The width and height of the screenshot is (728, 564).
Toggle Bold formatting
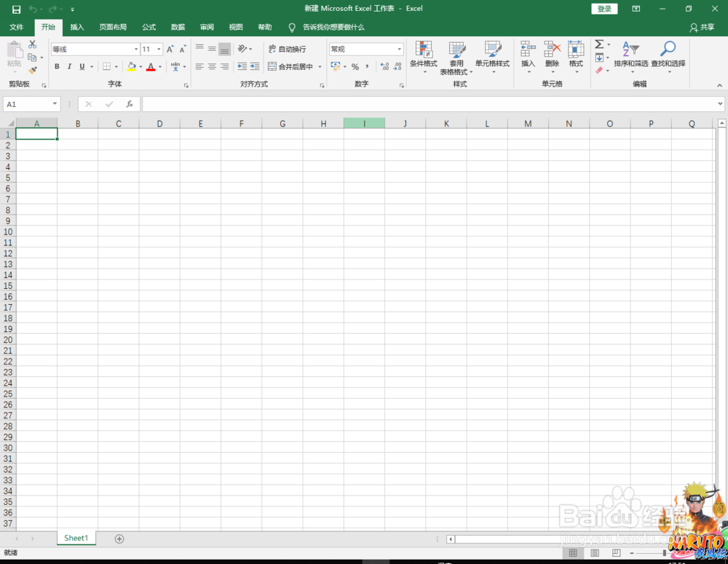[x=57, y=66]
